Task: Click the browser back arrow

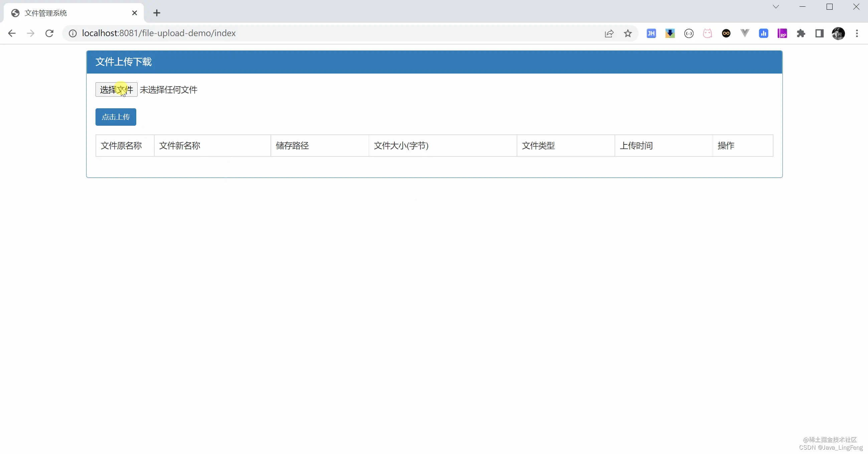Action: tap(12, 33)
